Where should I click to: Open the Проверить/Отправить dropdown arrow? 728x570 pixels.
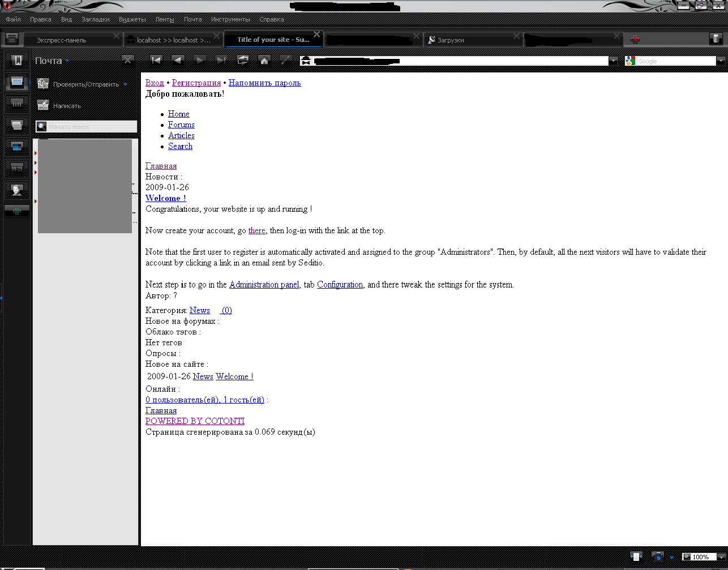[x=125, y=84]
